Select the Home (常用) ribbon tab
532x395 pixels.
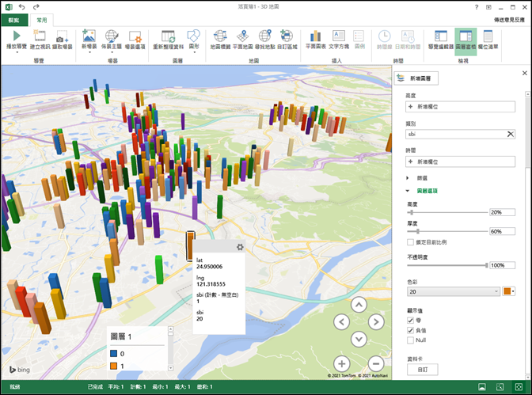[42, 21]
